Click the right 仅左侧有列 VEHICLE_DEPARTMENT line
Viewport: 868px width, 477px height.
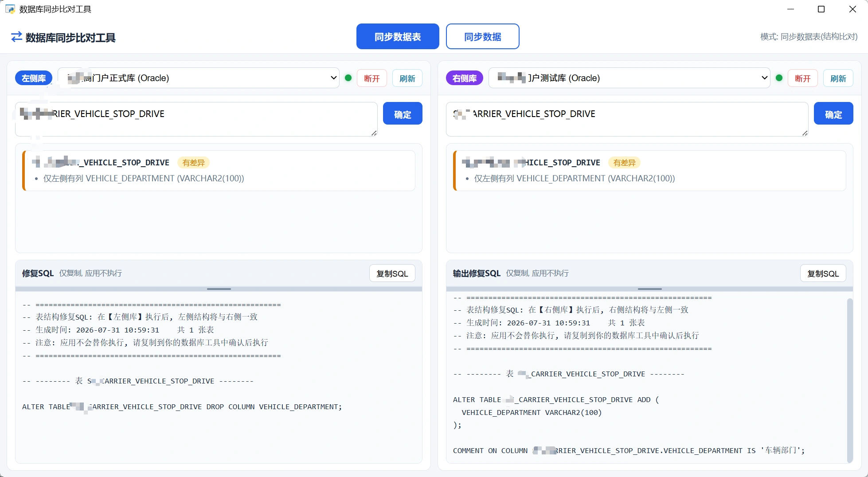point(575,178)
